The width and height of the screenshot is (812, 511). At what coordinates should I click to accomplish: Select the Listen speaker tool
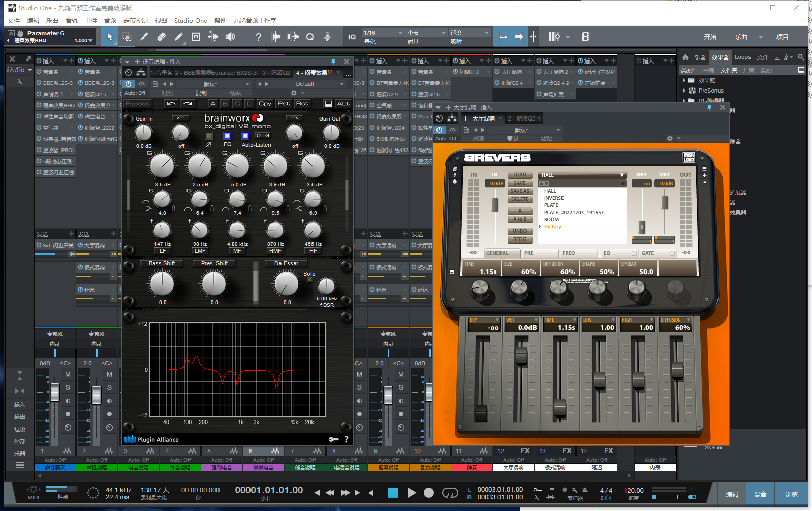[x=230, y=37]
